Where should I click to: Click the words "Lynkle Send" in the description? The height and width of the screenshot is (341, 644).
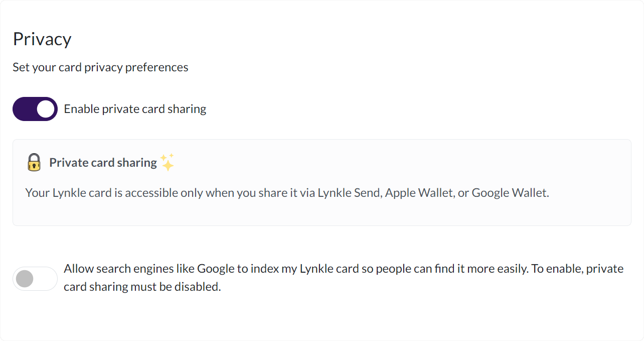[350, 193]
